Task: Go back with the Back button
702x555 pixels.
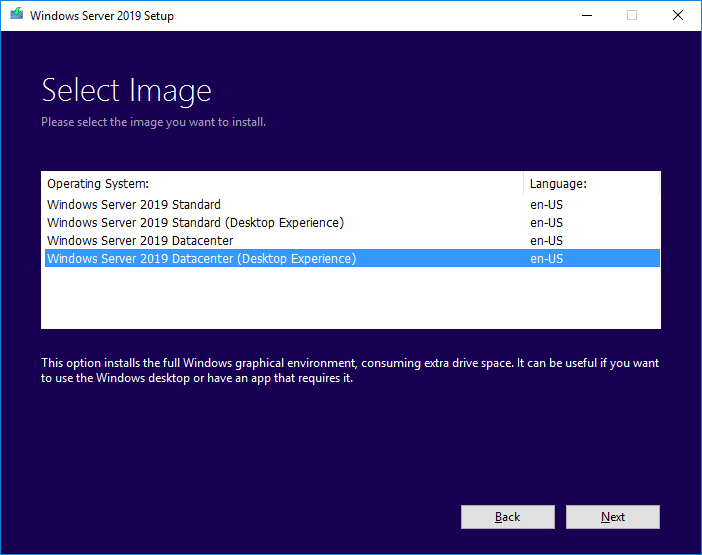Action: pos(508,517)
